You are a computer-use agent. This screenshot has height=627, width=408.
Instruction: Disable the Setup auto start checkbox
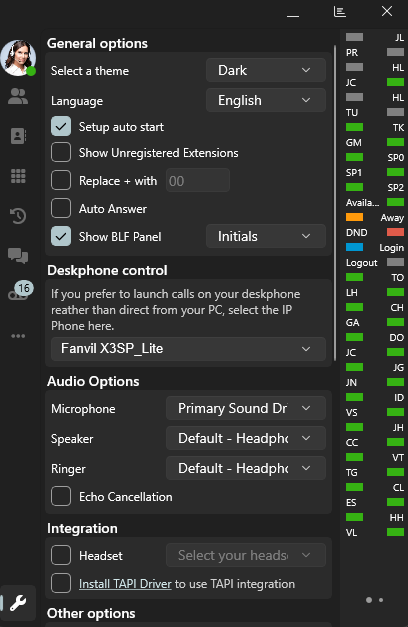[x=61, y=126]
